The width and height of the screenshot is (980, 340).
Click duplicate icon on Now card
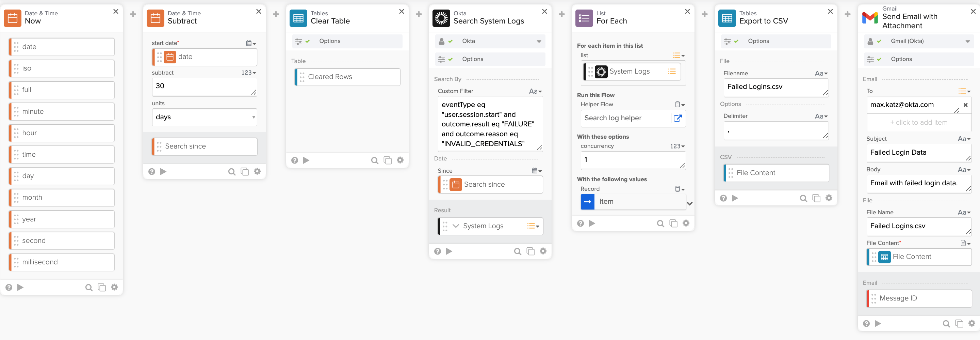[x=102, y=288]
